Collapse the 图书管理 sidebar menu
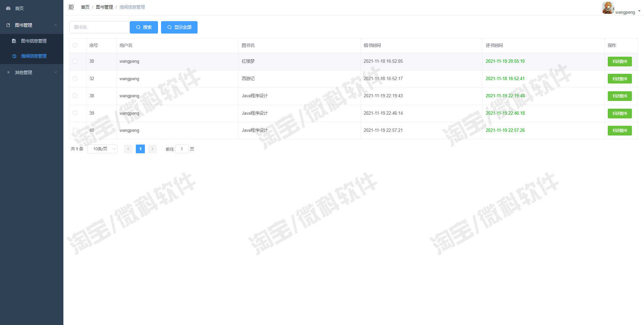 pos(32,25)
